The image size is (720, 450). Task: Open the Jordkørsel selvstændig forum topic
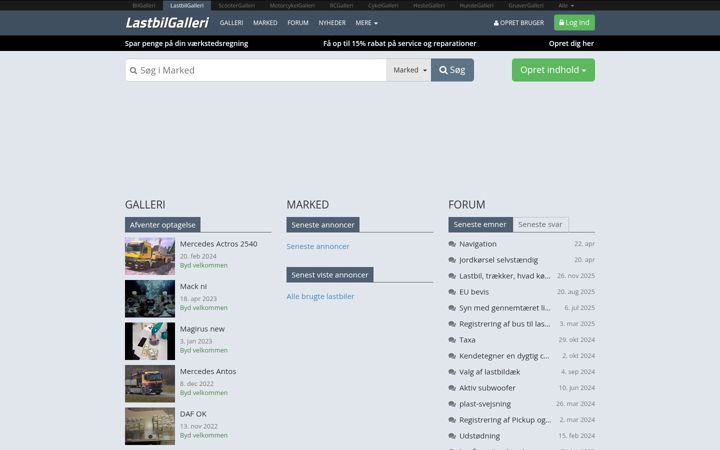[498, 260]
